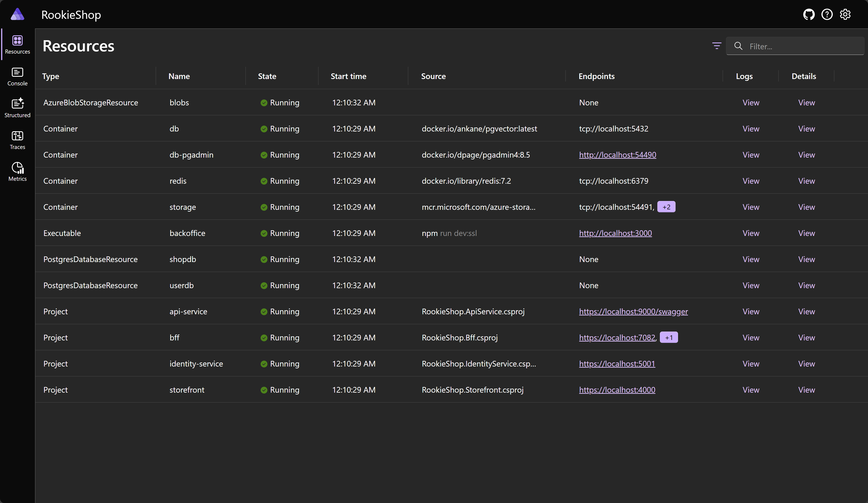The width and height of the screenshot is (868, 503).
Task: Open the Traces sidebar page
Action: (17, 140)
